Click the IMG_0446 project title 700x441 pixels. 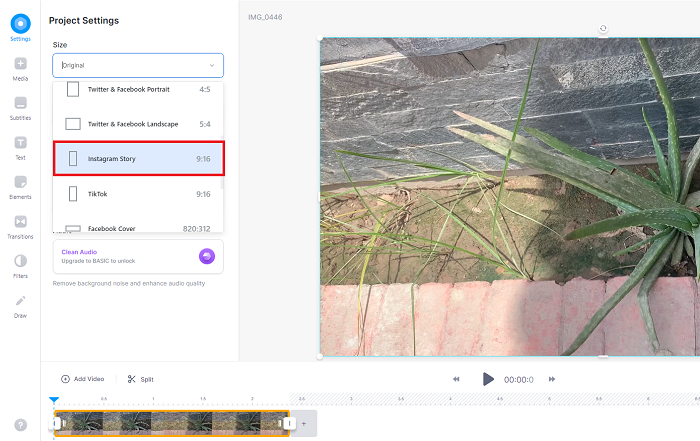(265, 17)
